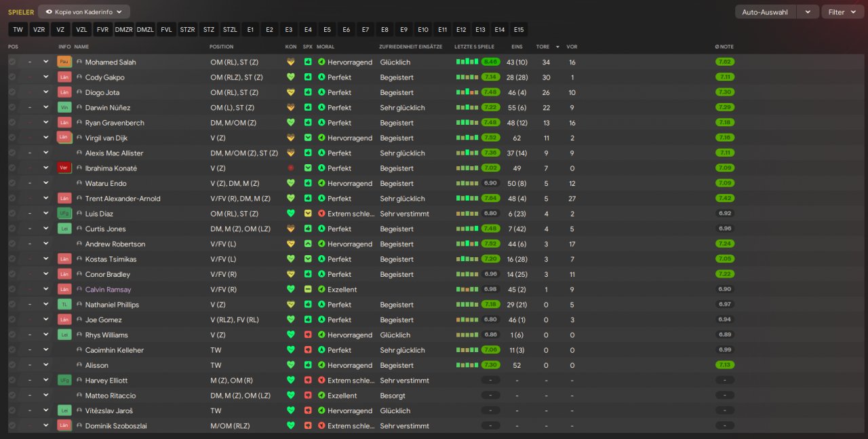Click the 'Besorgt' playing-time cell for Matteo Ritaccio
Image resolution: width=868 pixels, height=439 pixels.
coord(394,396)
